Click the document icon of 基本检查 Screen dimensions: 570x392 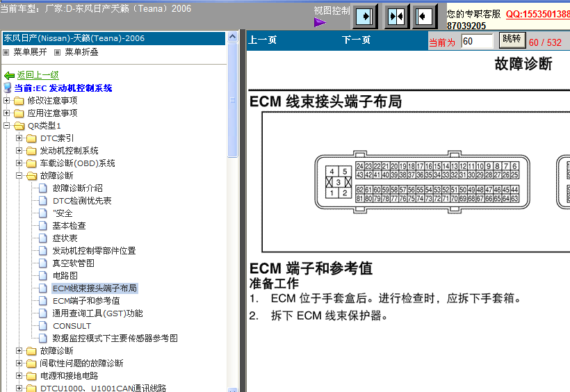pyautogui.click(x=43, y=226)
